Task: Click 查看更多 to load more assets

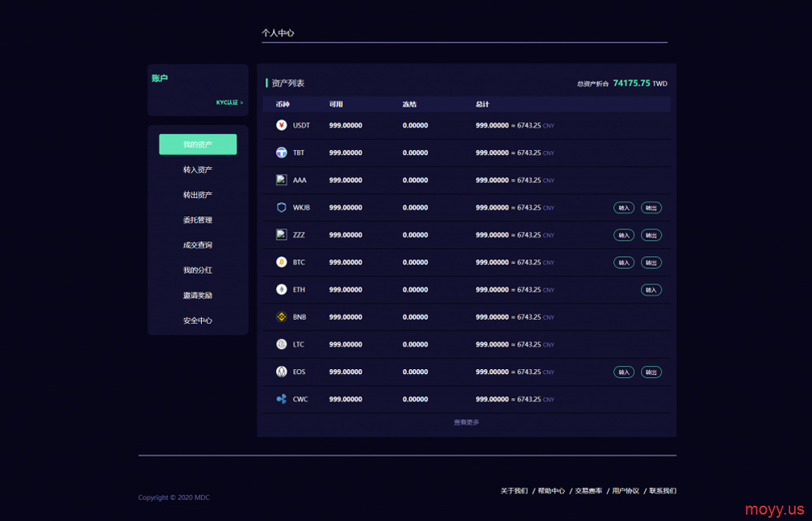Action: click(466, 422)
